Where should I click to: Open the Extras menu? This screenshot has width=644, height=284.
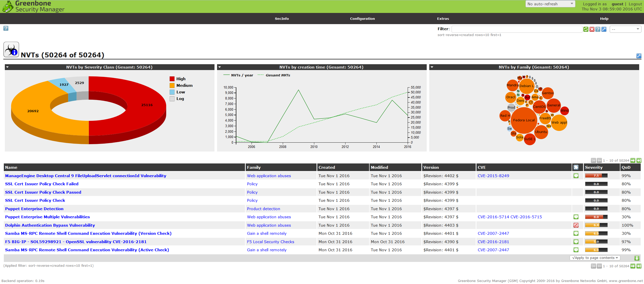(x=443, y=19)
